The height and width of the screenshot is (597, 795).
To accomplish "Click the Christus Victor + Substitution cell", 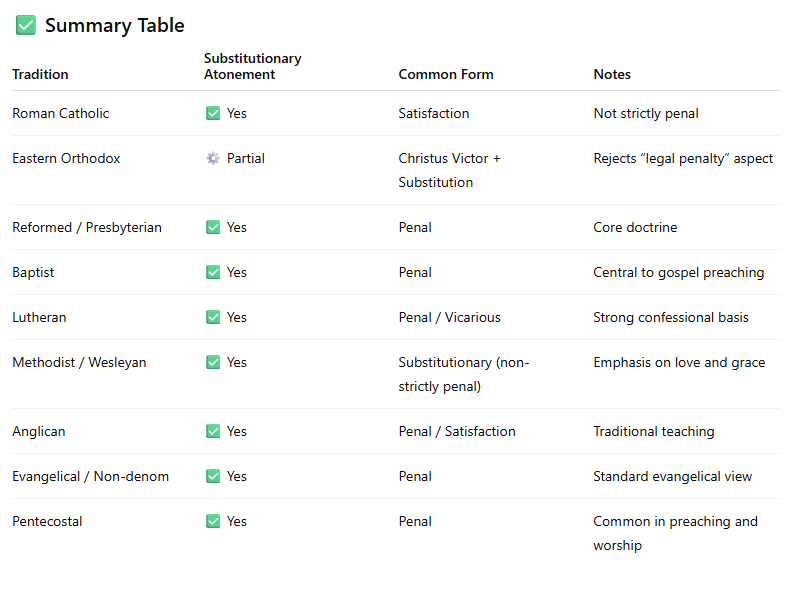I will click(x=449, y=170).
